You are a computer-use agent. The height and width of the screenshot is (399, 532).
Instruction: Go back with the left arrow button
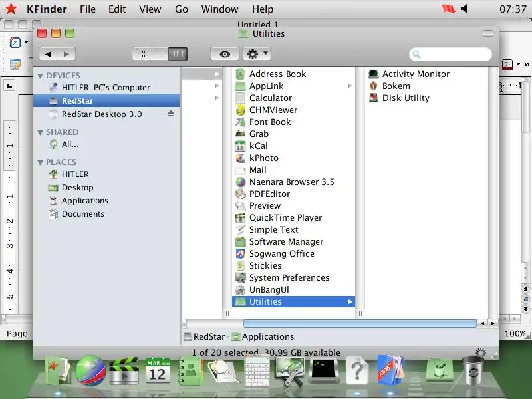[x=48, y=54]
